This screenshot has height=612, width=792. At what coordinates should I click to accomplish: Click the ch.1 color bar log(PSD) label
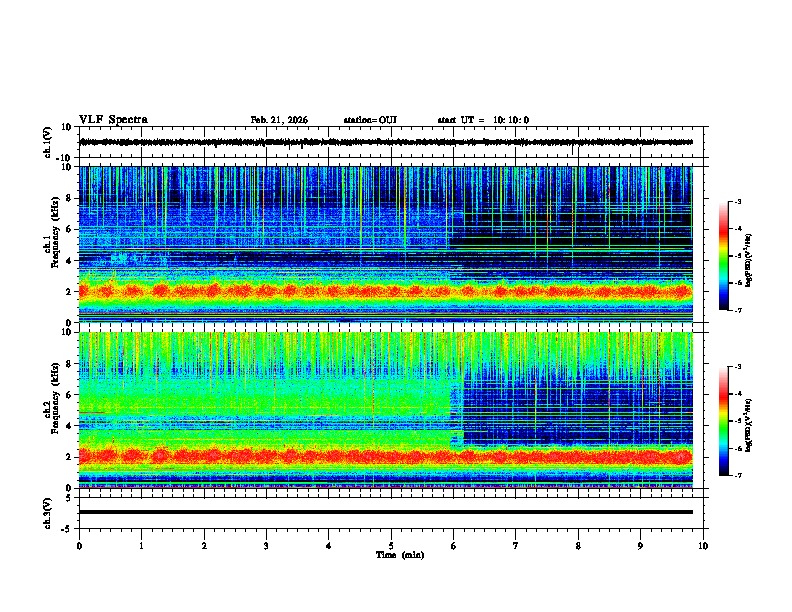click(x=749, y=261)
